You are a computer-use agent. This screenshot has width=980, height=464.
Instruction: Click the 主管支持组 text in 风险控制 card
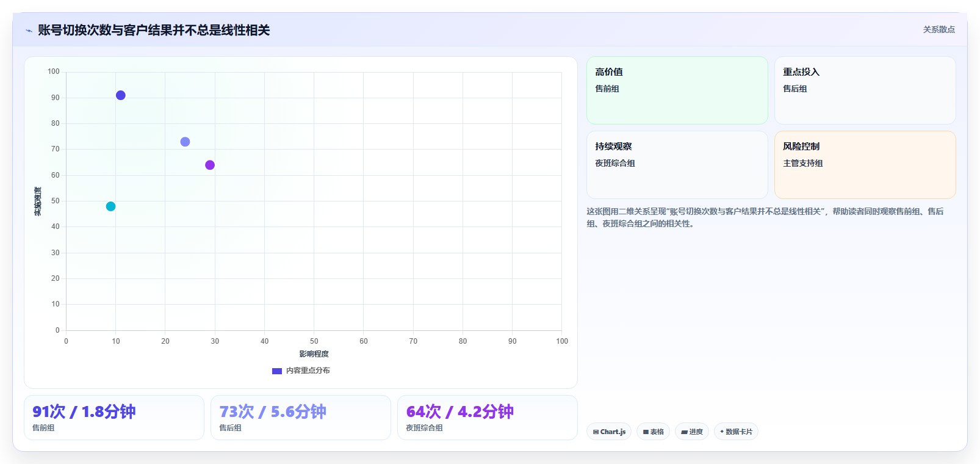point(803,163)
